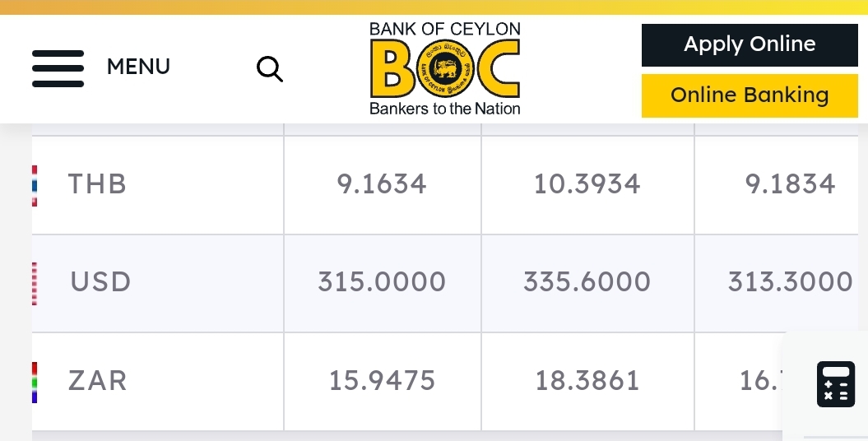Click the Bank of Ceylon logo
The width and height of the screenshot is (868, 441).
pos(445,68)
